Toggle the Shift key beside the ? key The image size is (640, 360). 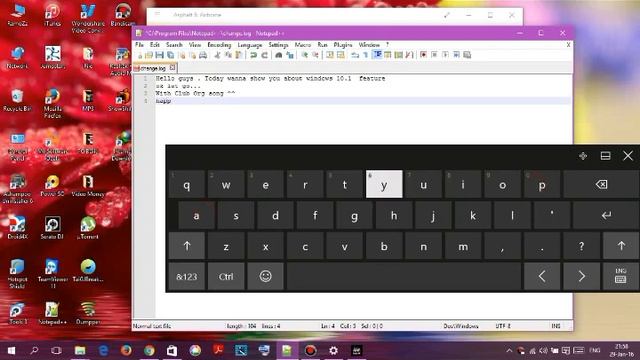tap(621, 246)
